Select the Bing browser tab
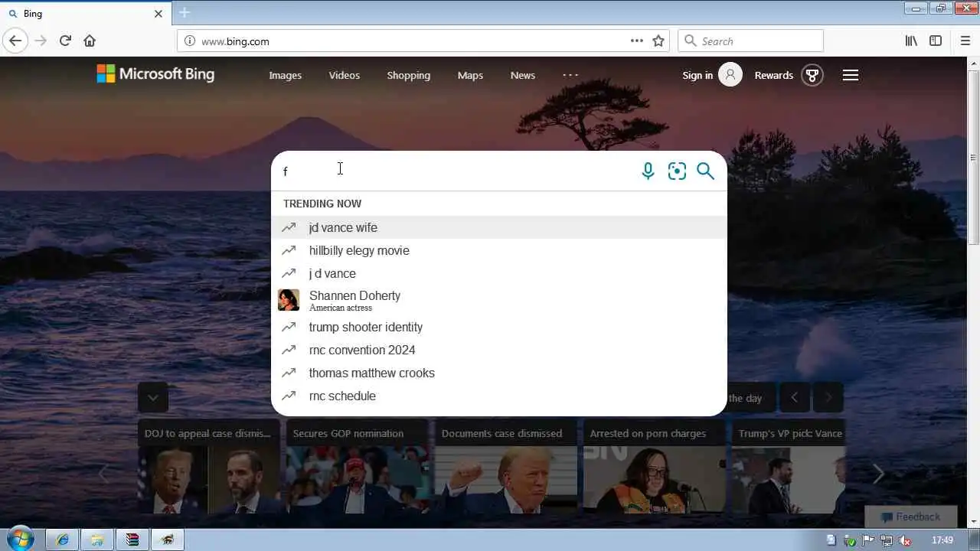This screenshot has width=980, height=551. pyautogui.click(x=84, y=14)
